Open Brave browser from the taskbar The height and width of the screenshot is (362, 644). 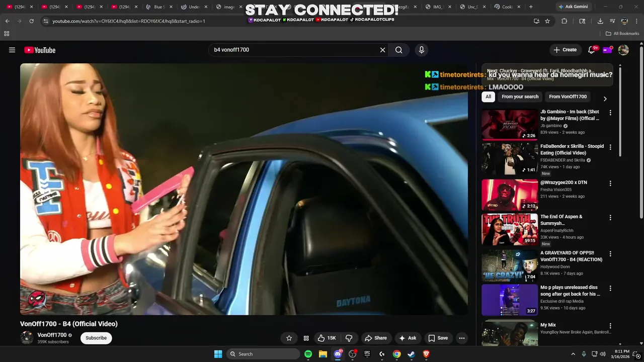426,354
